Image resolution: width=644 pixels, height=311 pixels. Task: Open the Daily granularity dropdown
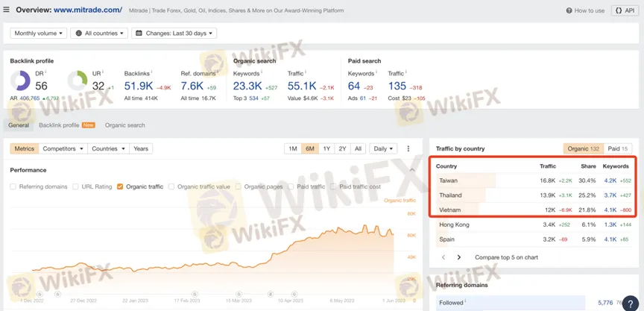(x=383, y=148)
